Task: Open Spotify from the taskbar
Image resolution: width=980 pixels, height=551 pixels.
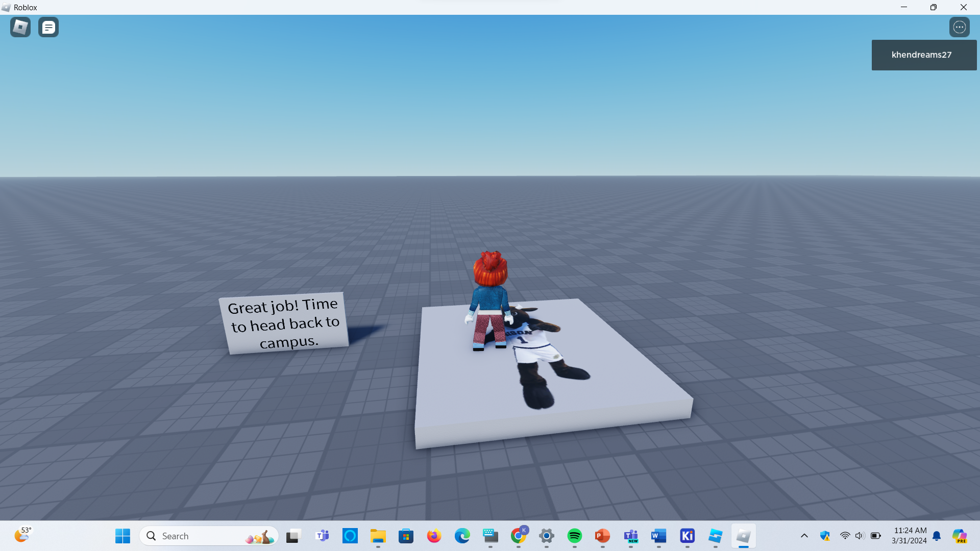Action: [575, 536]
